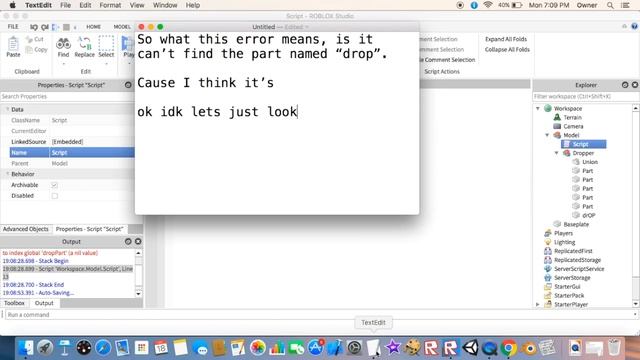Switch to Roblox Studio HOME ribbon tab

point(93,27)
